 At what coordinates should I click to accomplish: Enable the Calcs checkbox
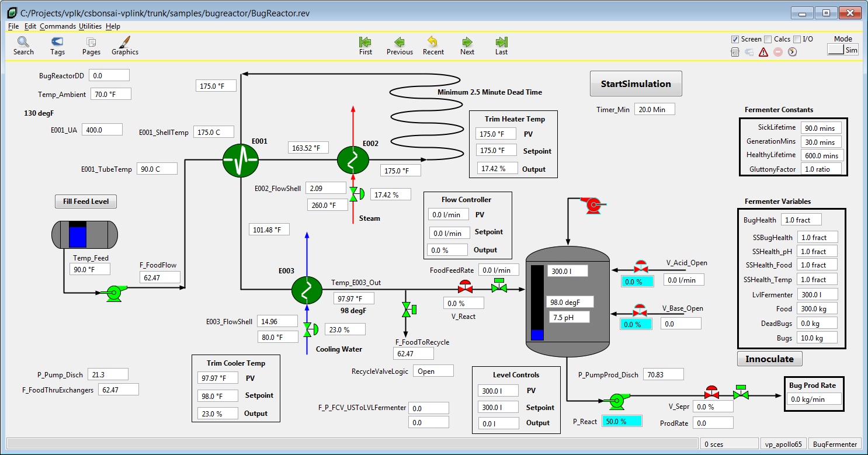(768, 39)
